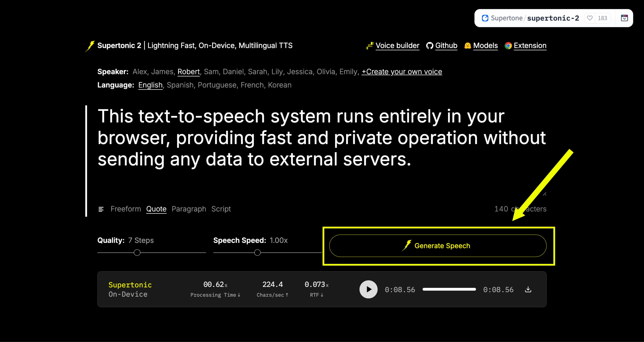This screenshot has width=644, height=342.
Task: Switch to the Freeform tab
Action: pos(126,209)
